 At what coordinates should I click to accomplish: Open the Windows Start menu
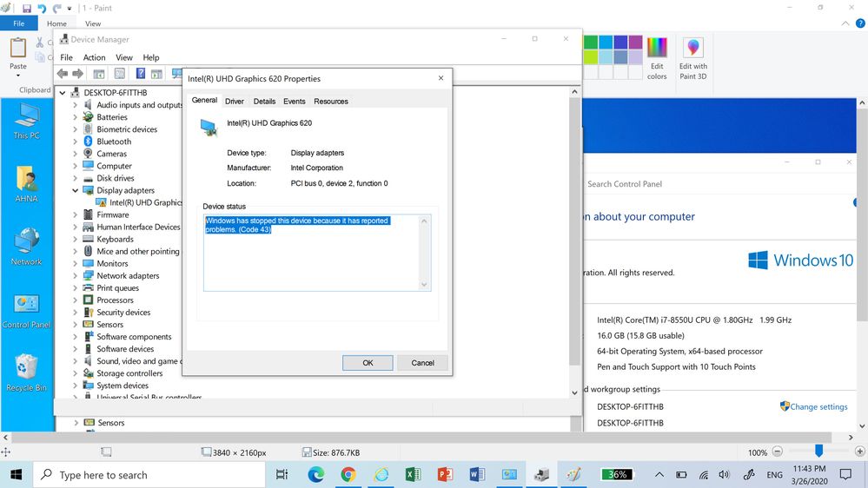coord(16,475)
